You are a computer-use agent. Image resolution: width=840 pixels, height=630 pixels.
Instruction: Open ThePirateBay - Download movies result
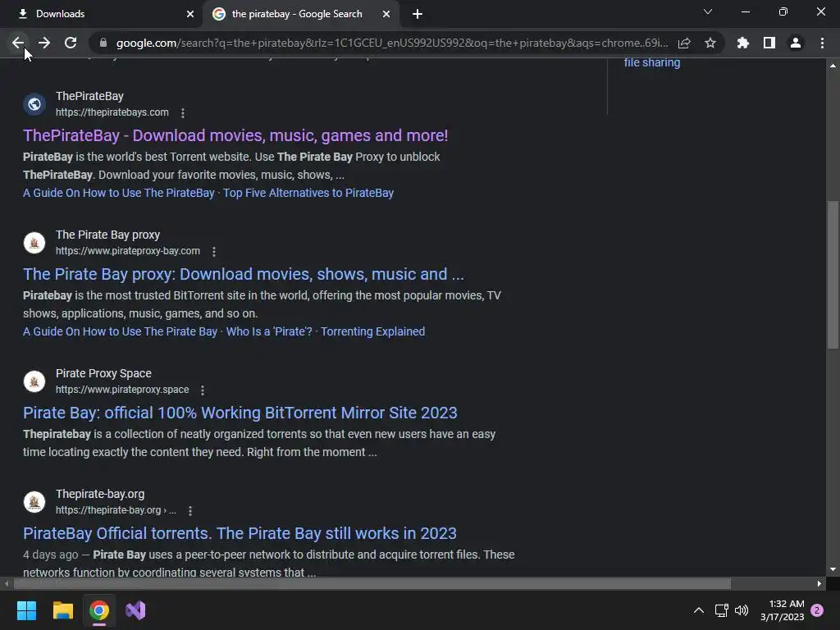pos(235,135)
